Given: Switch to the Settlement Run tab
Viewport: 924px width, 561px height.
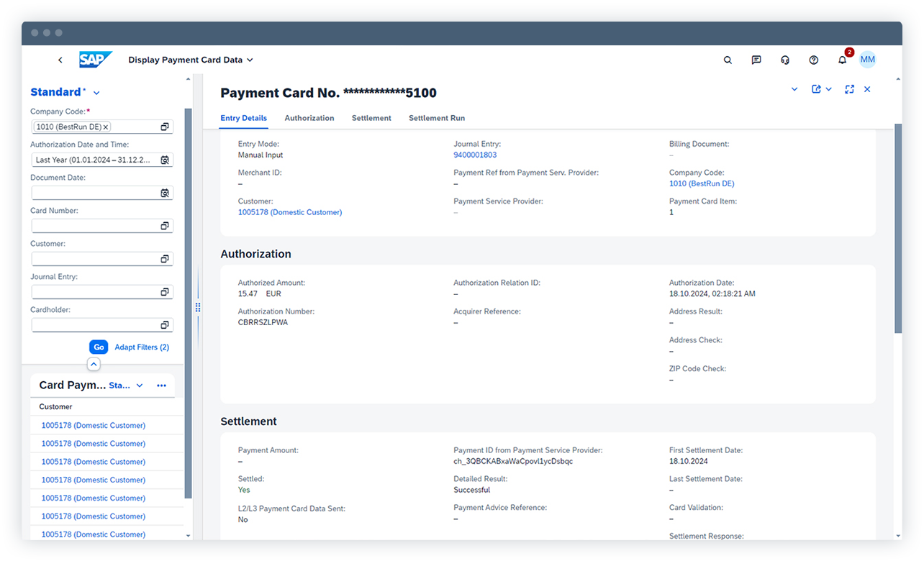Looking at the screenshot, I should 437,118.
